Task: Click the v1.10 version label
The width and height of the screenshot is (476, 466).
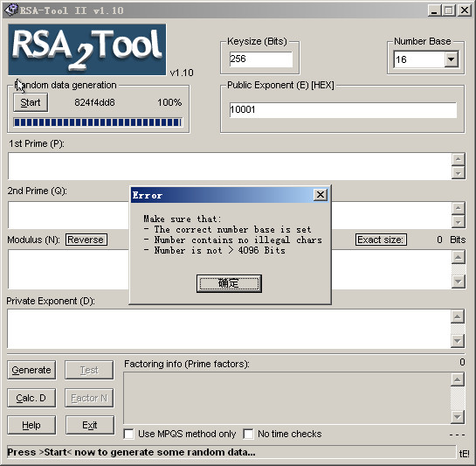Action: [182, 73]
